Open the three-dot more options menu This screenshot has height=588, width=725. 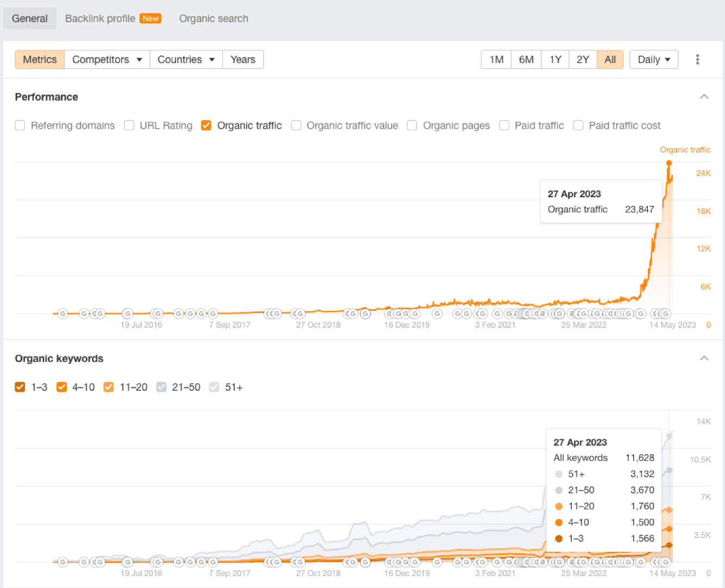tap(697, 59)
